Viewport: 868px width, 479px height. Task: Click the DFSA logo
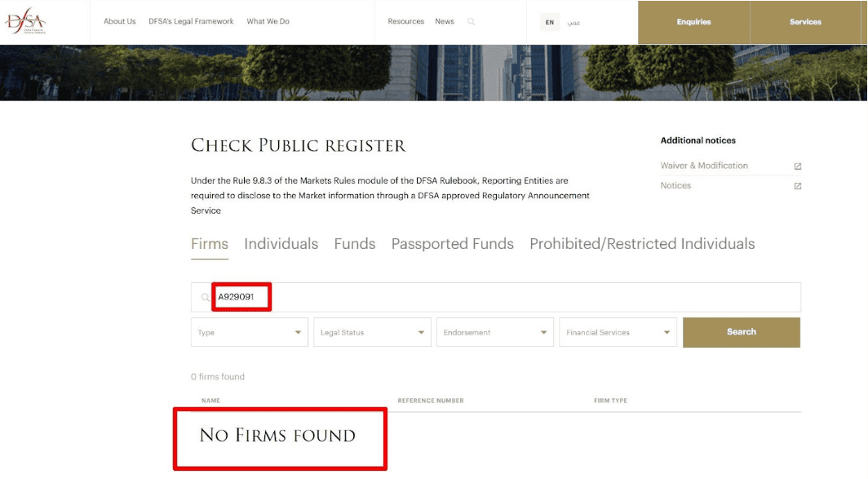click(x=26, y=22)
